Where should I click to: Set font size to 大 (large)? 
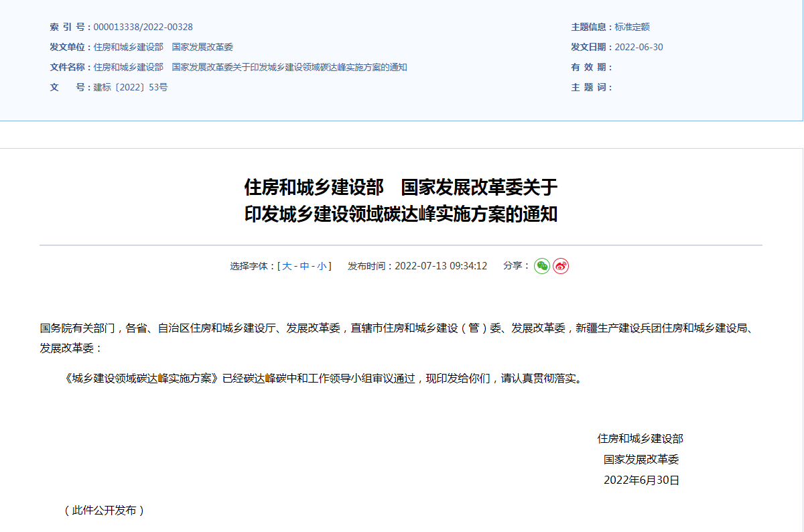[x=287, y=266]
